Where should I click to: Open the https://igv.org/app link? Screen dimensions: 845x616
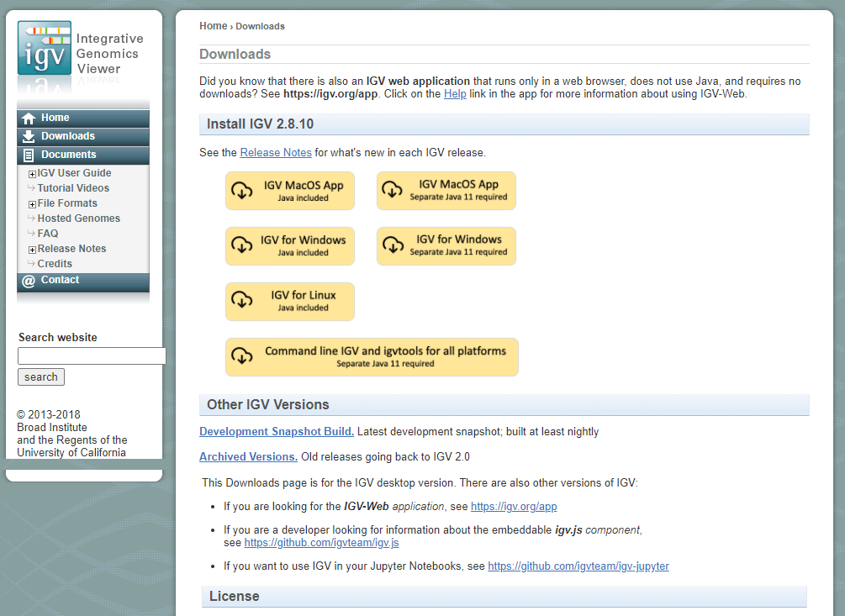click(514, 506)
